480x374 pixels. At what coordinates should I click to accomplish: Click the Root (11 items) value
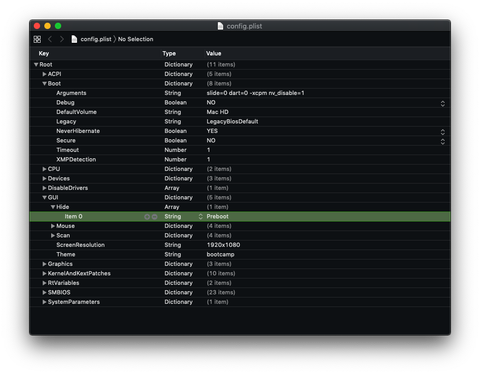[221, 65]
